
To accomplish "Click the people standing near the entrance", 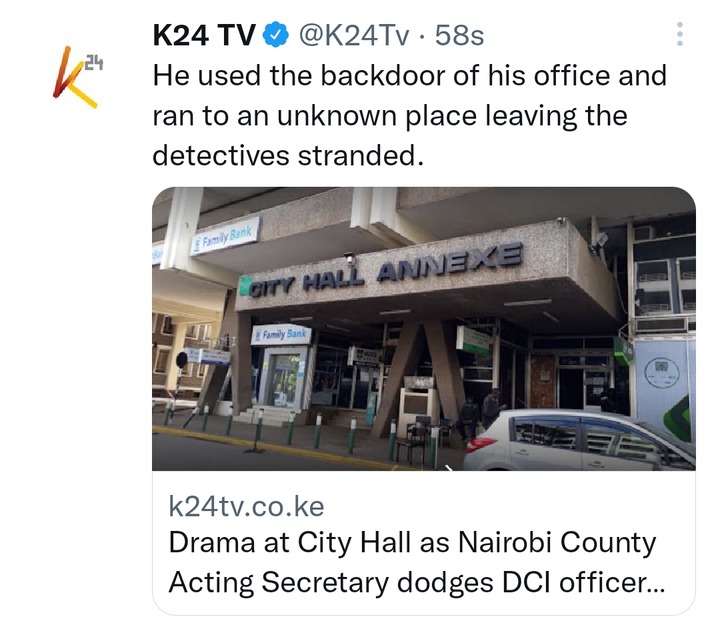I will [482, 411].
